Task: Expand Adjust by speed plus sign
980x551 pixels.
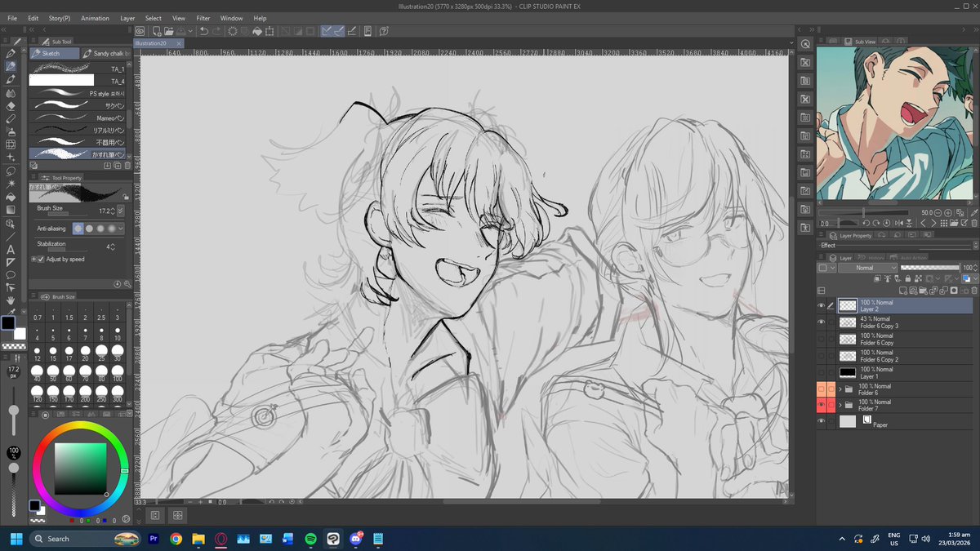Action: 33,259
